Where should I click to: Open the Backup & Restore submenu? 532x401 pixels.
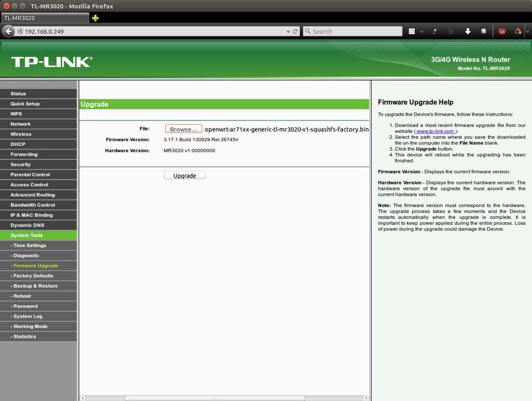pos(38,286)
